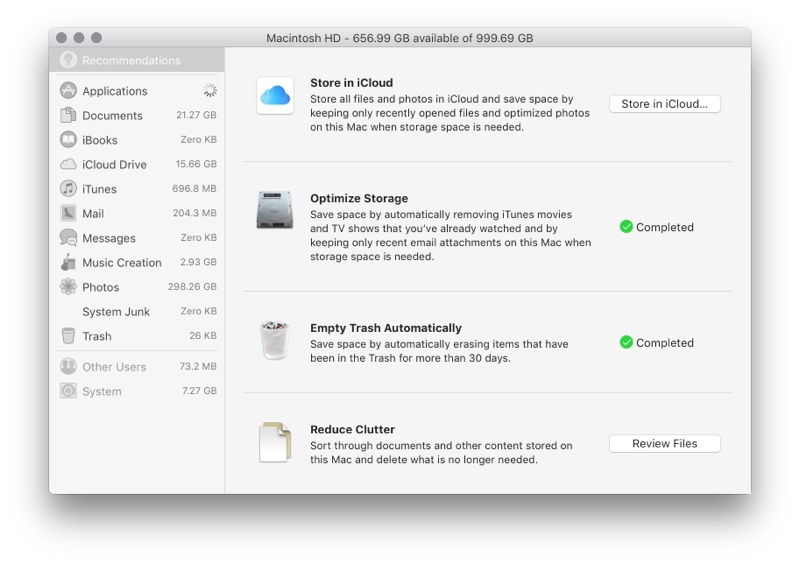Screen dimensions: 800x564
Task: Click the 15.66 GB iCloud Drive size
Action: (x=196, y=164)
